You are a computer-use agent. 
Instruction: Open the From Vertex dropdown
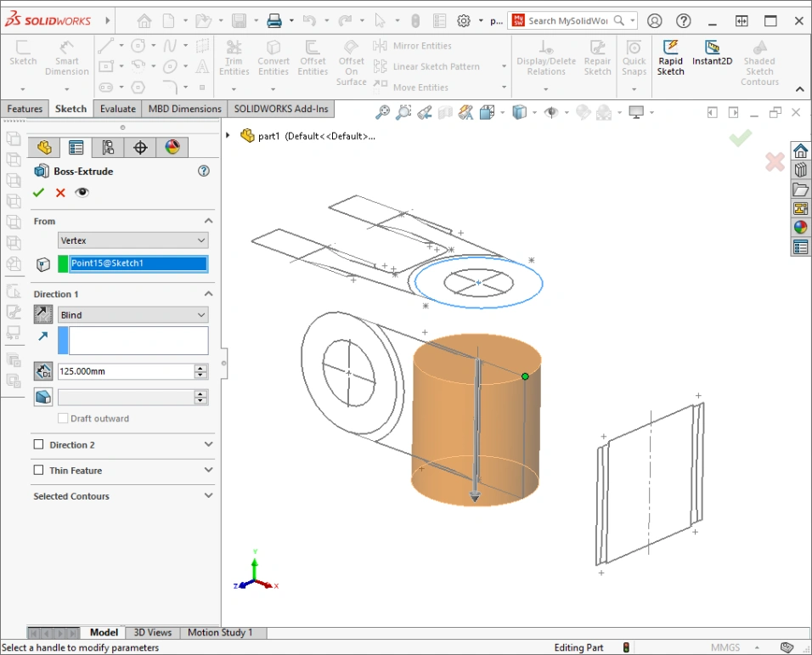tap(133, 240)
